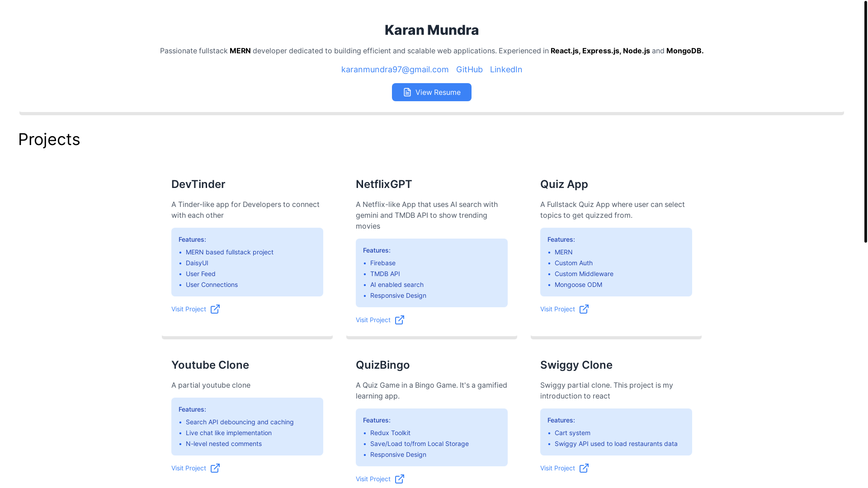Visit Project link for Swiggy Clone
Viewport: 868px width, 488px height.
point(565,468)
